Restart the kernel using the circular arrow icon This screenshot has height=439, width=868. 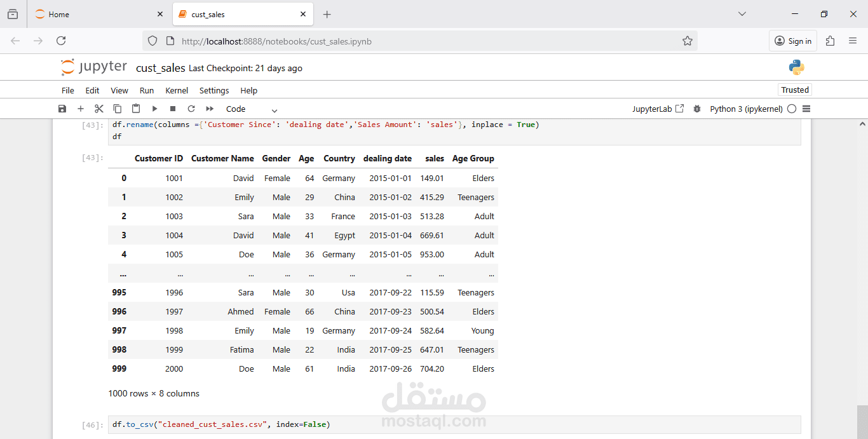click(191, 109)
